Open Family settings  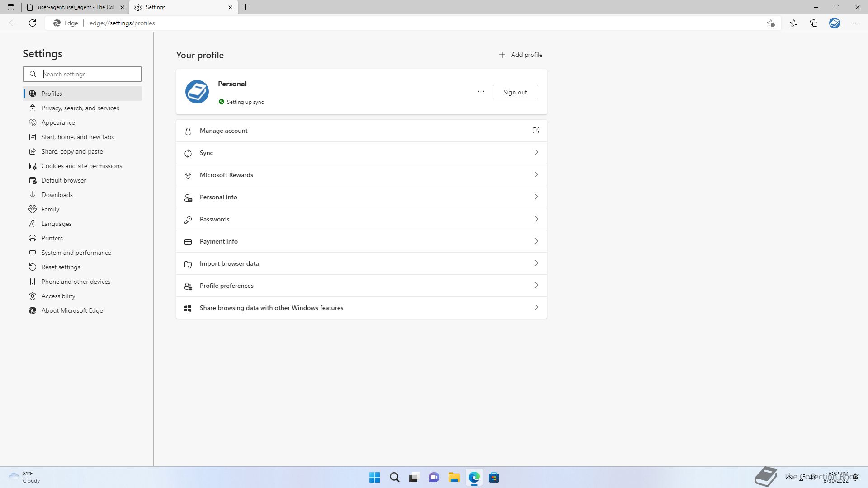(82, 209)
